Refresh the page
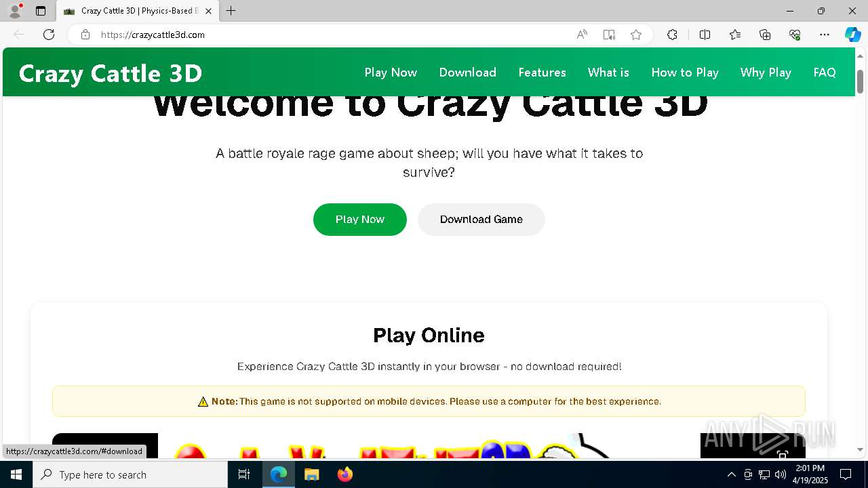Screen dimensions: 868x488 (49, 35)
